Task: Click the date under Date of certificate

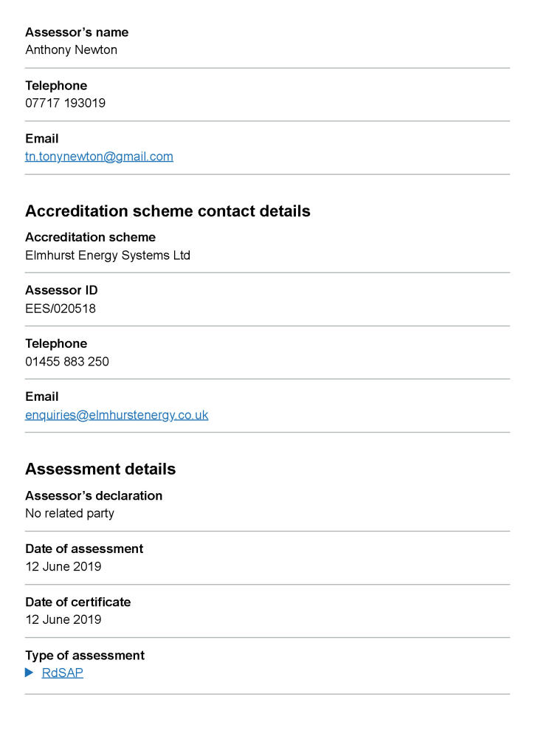Action: click(63, 619)
